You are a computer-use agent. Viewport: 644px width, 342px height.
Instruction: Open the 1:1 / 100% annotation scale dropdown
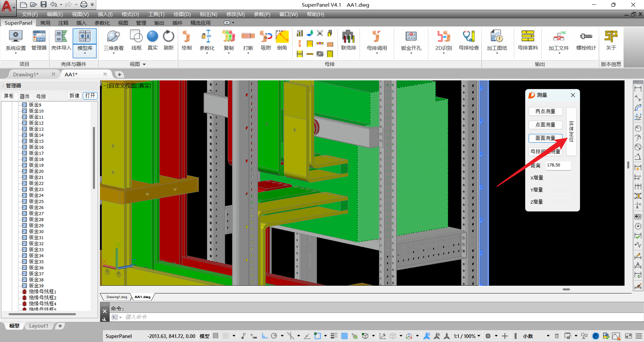[x=467, y=336]
